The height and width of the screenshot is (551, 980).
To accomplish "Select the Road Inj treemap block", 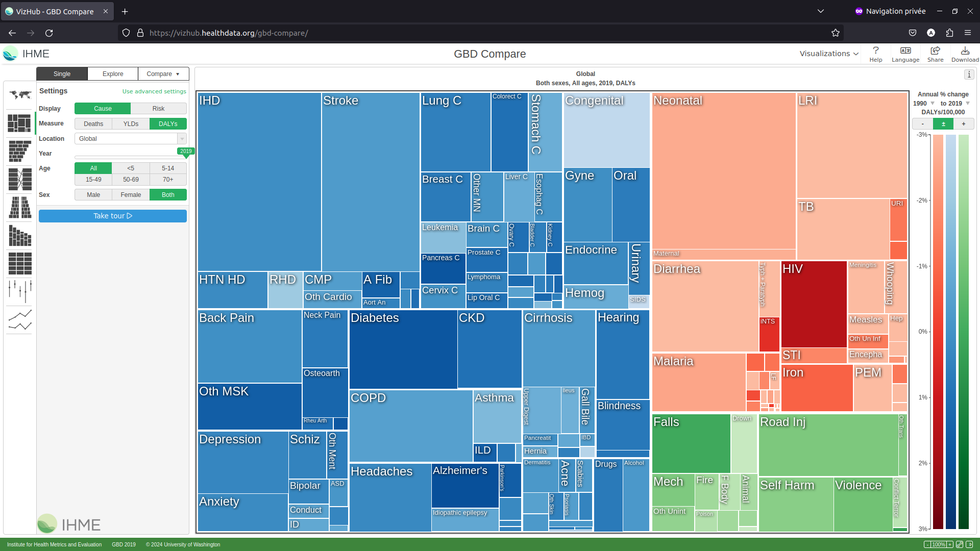I will click(828, 445).
